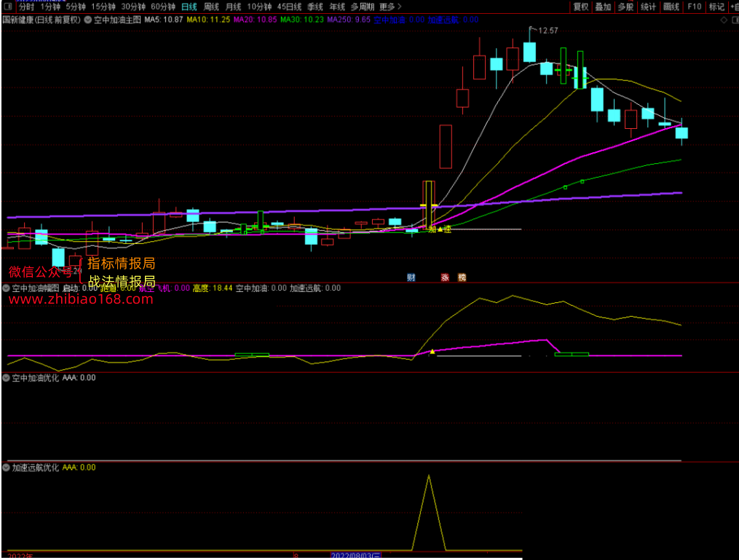
Task: Select the 60分钟 period tab
Action: pyautogui.click(x=163, y=7)
